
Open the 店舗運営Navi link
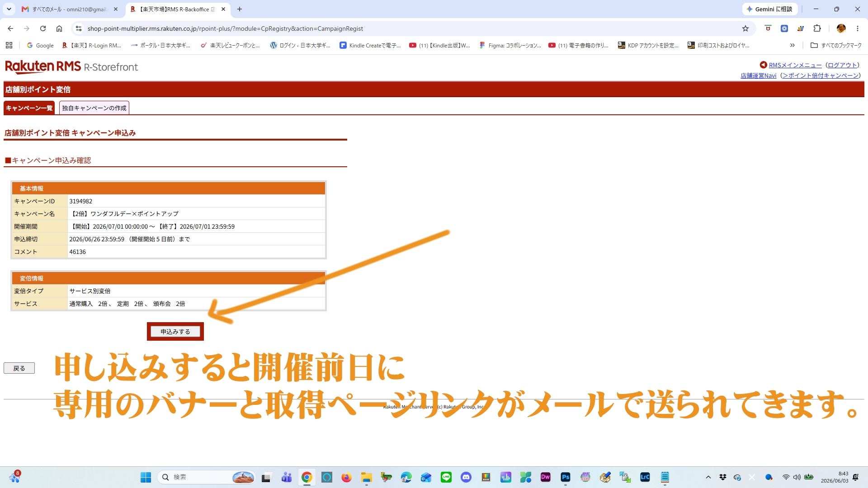758,75
